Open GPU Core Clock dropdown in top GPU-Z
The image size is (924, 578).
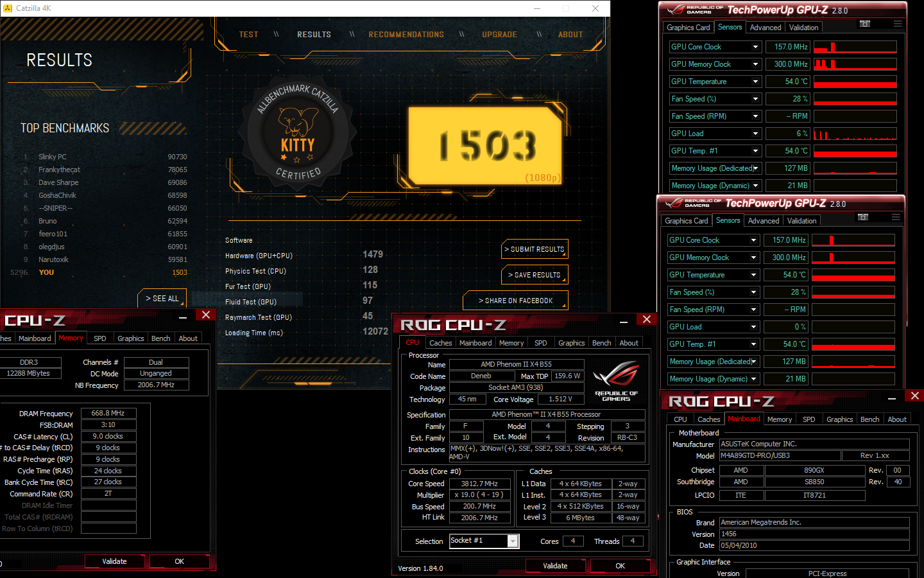click(755, 47)
